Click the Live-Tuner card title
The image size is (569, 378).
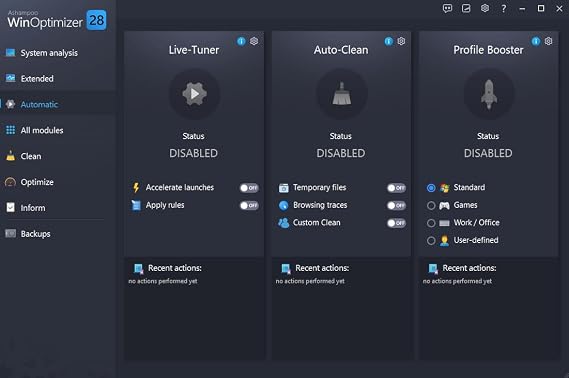(x=194, y=50)
